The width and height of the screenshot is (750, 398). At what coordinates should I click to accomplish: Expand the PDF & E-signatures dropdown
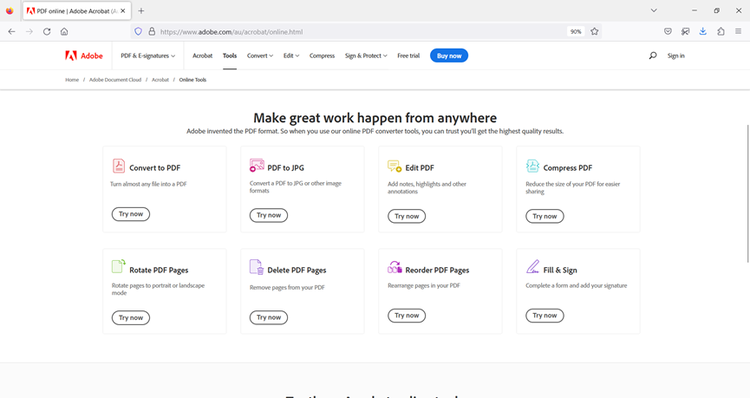148,55
